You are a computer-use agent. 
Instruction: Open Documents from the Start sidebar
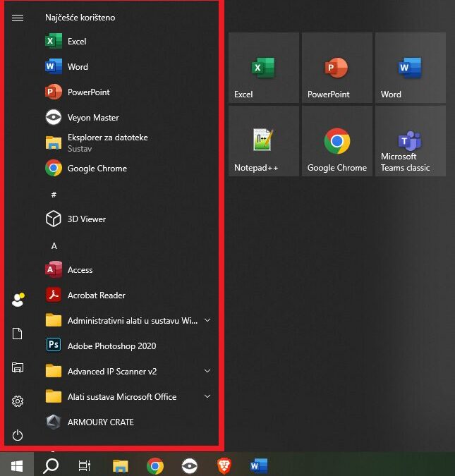(x=18, y=334)
